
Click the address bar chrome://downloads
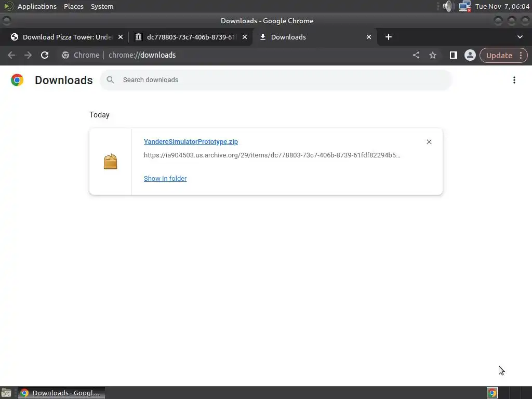142,55
